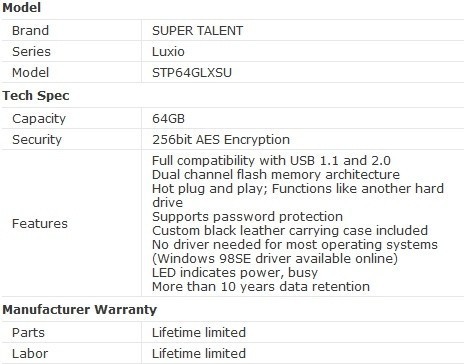Click the LED indicates power, busy line
This screenshot has height=364, width=471.
(235, 273)
